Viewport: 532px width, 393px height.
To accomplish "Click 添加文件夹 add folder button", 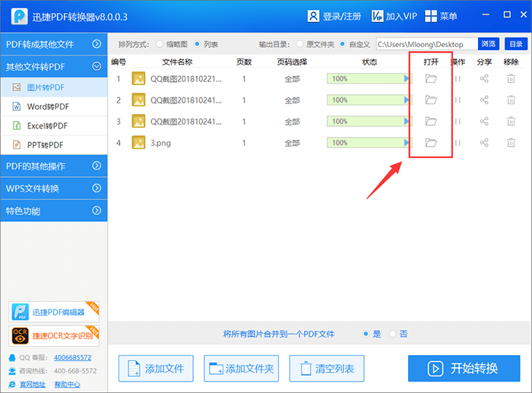I will (x=241, y=369).
